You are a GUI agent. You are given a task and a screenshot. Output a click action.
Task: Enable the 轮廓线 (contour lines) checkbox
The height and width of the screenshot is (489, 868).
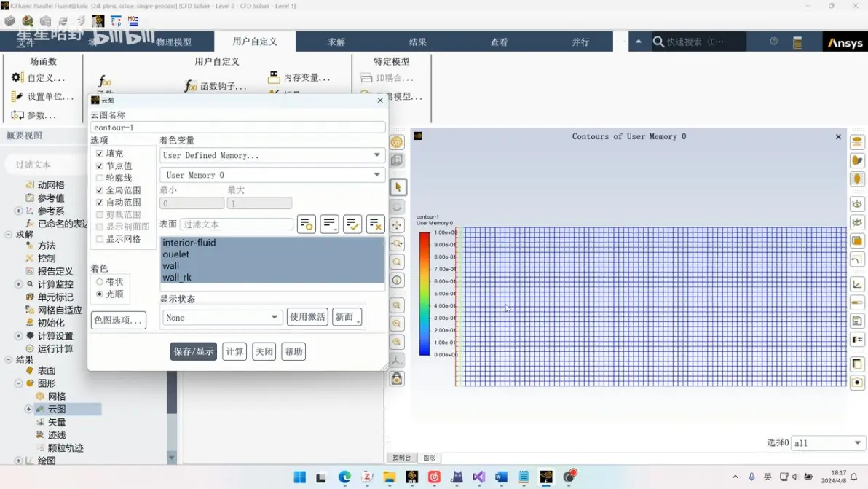point(100,178)
